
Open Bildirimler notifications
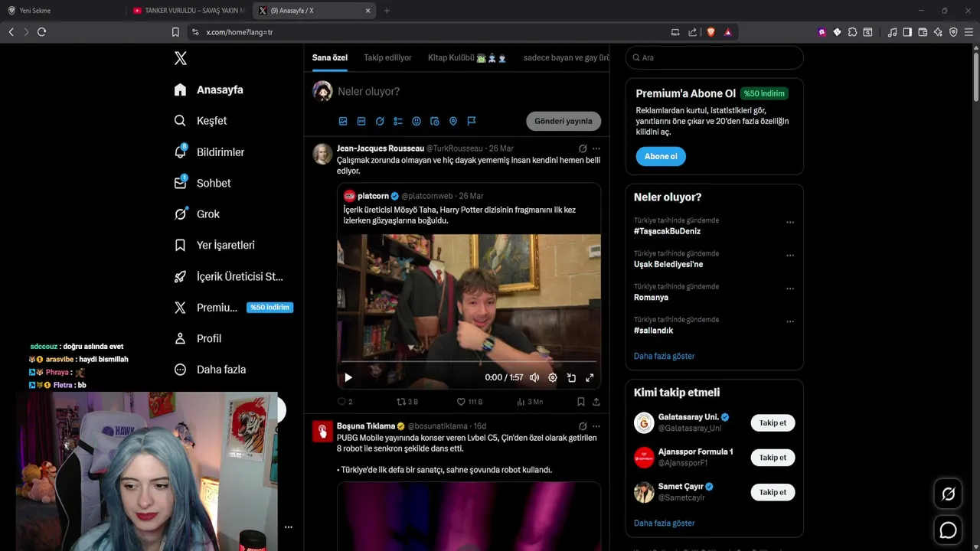(209, 152)
